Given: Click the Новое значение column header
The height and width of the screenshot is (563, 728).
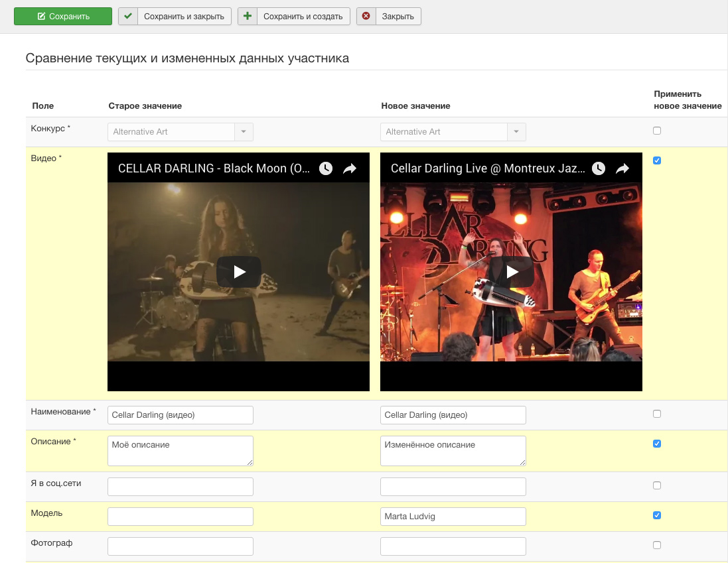Looking at the screenshot, I should [x=415, y=105].
